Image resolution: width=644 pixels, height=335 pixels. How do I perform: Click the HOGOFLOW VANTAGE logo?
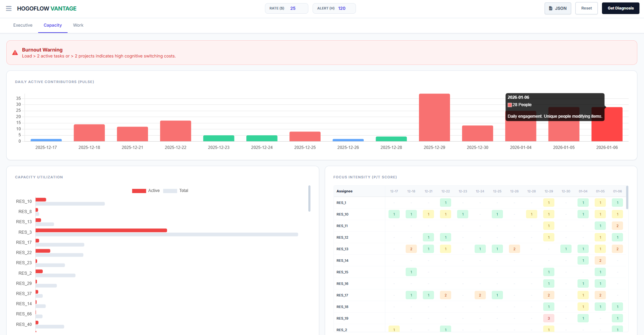pyautogui.click(x=47, y=8)
